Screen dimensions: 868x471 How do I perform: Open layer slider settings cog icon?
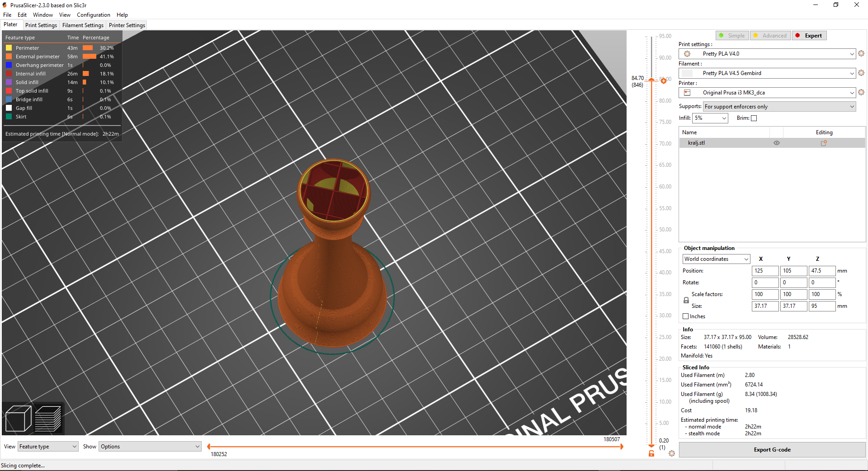click(672, 453)
